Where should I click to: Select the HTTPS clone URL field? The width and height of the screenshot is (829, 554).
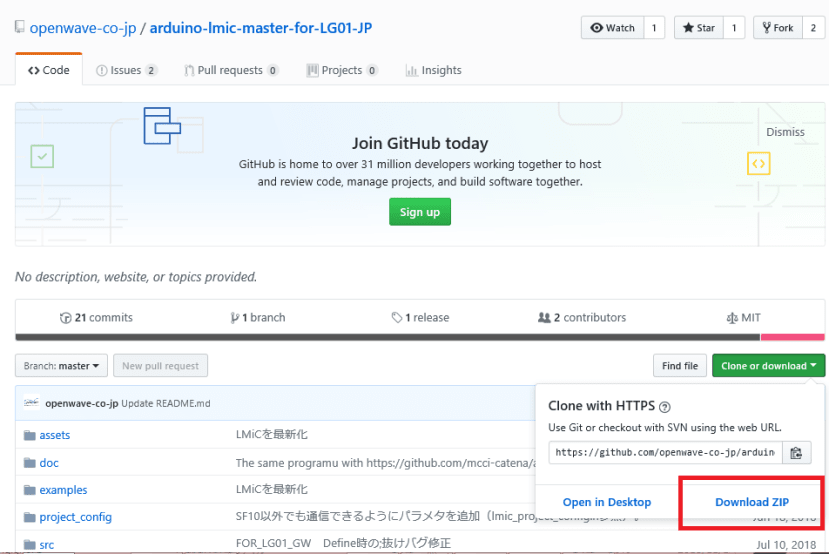(665, 453)
